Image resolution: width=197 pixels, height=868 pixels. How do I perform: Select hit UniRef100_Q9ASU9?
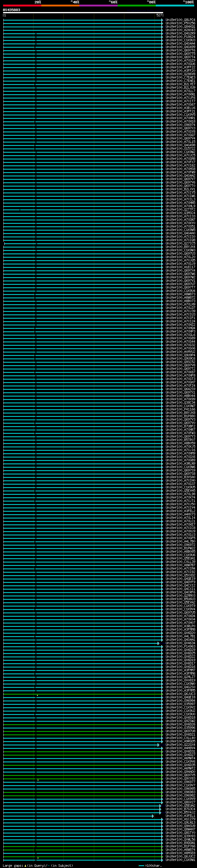click(x=180, y=826)
